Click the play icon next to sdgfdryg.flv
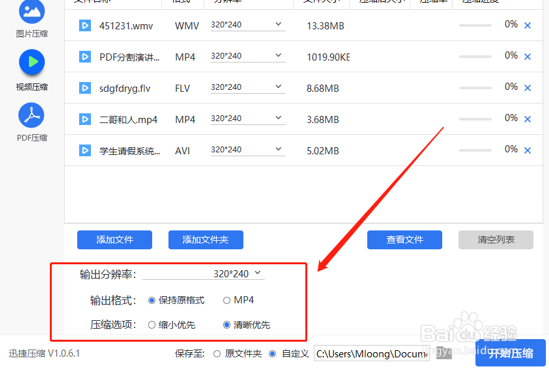This screenshot has height=370, width=549. pos(85,88)
